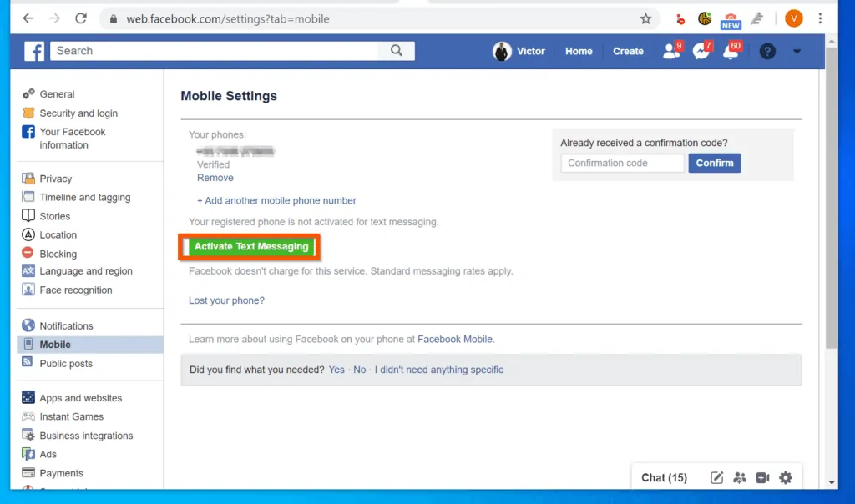Open Security and login settings

pos(78,113)
